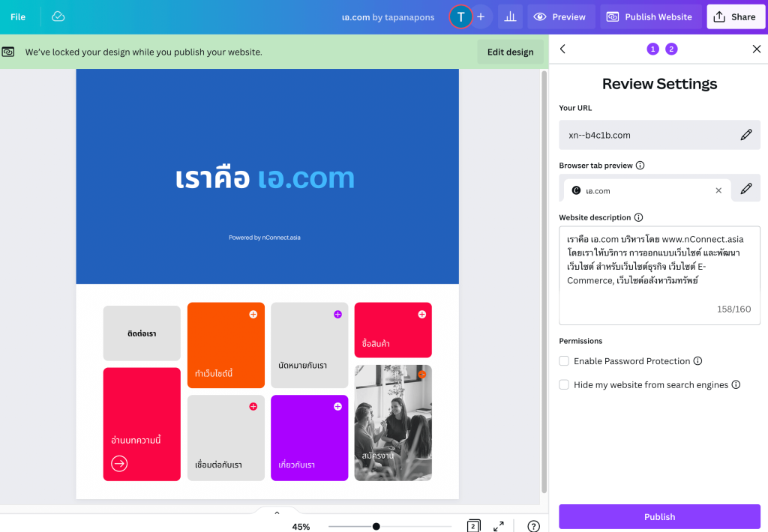Click the plus icon next to the account avatar
Screen dimensions: 768x532
coord(481,16)
